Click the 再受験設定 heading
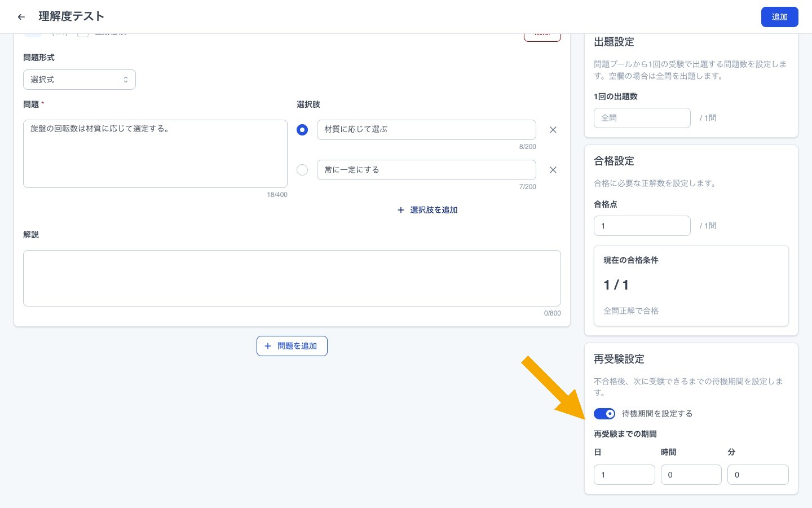812x508 pixels. pos(619,359)
